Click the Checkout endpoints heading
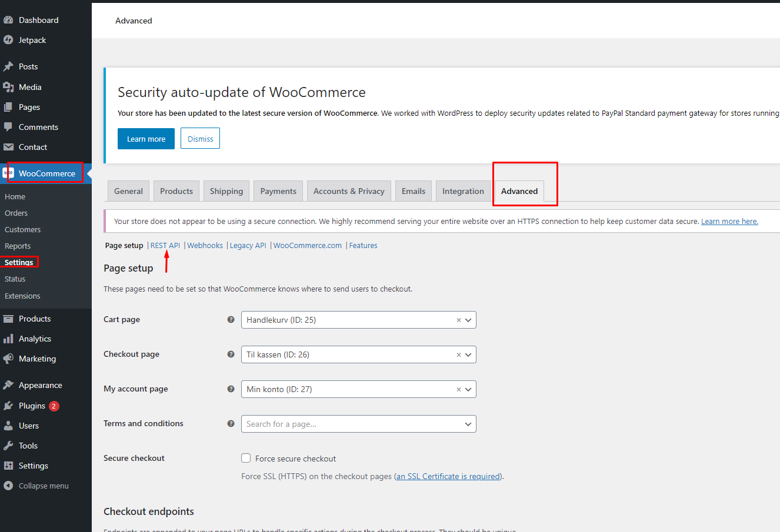 point(149,511)
